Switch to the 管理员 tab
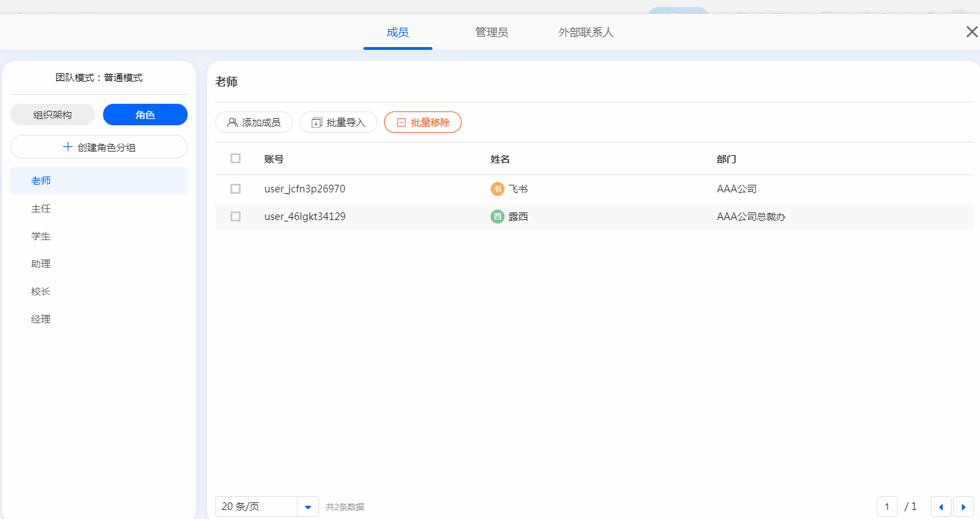This screenshot has height=519, width=980. 491,33
